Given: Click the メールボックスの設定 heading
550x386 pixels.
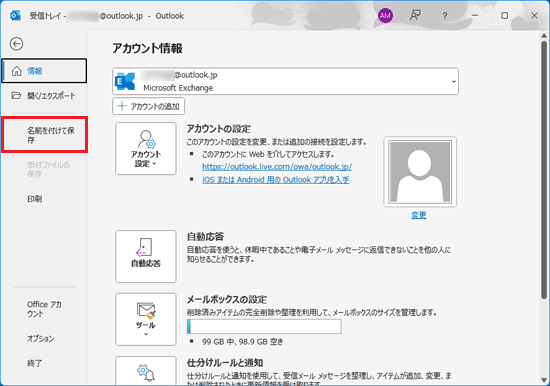Looking at the screenshot, I should pos(227,299).
